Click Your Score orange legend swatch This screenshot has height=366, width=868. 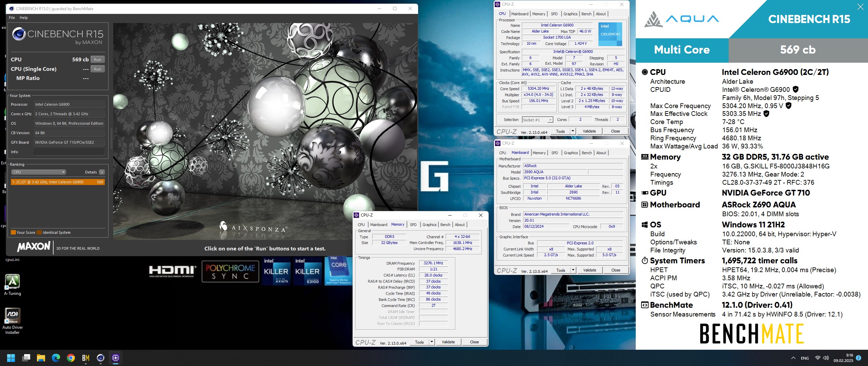tap(13, 232)
